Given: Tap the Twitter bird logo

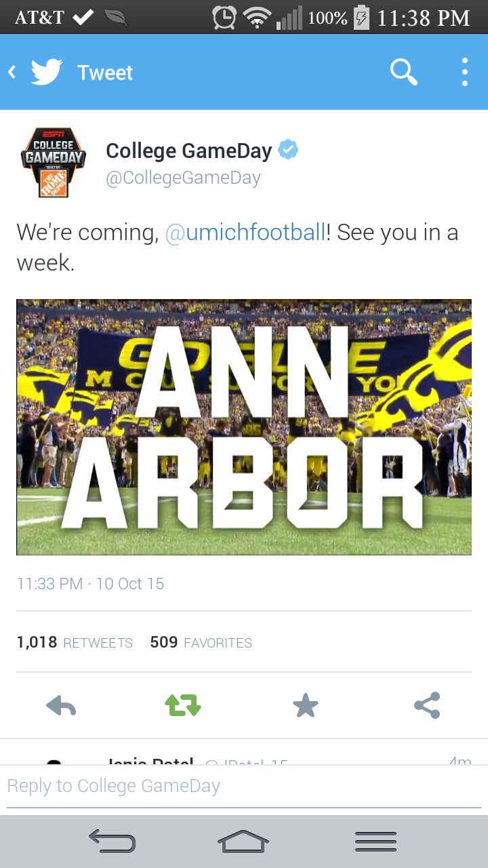Looking at the screenshot, I should pos(47,72).
